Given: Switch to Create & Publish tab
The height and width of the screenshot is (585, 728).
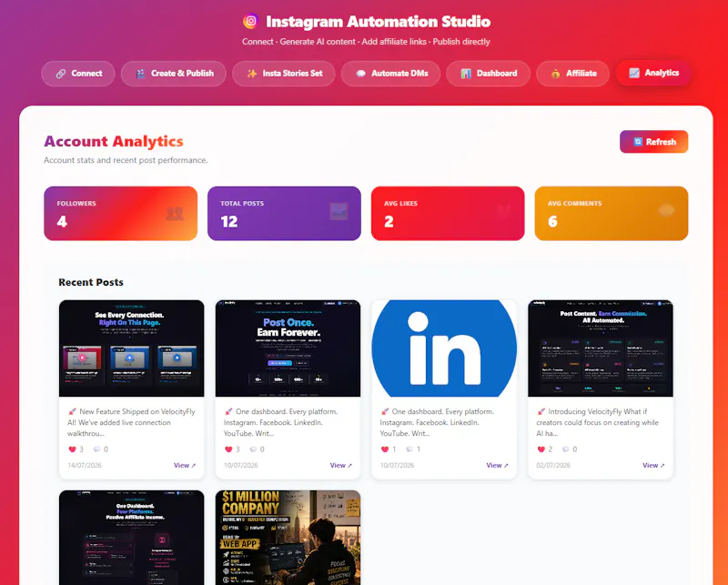Looking at the screenshot, I should click(x=174, y=74).
